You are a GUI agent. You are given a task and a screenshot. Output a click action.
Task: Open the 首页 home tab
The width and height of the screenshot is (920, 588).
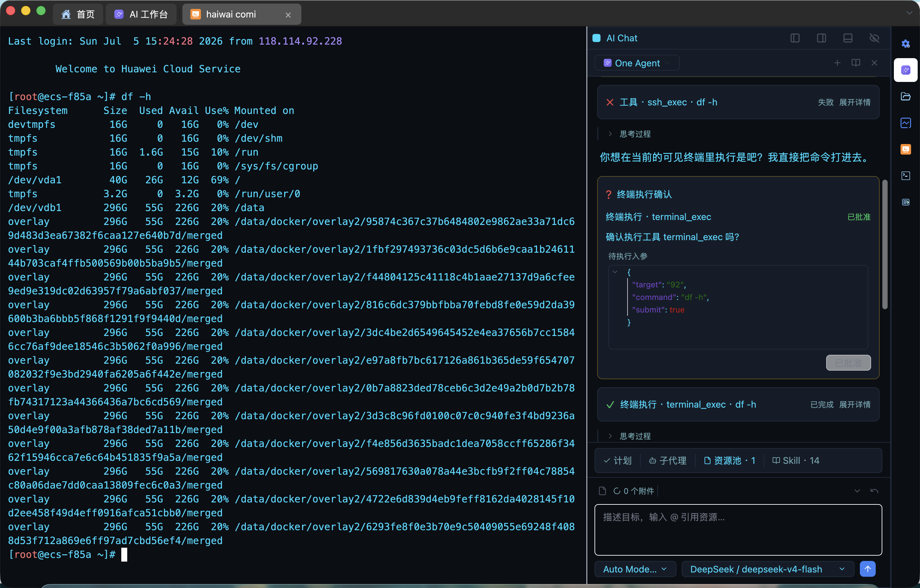[x=78, y=15]
